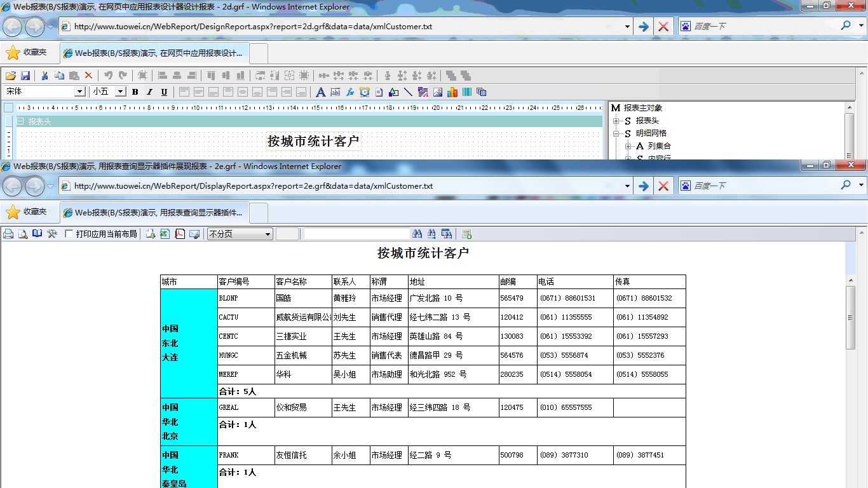This screenshot has height=488, width=868.
Task: Select the DisplayReport browser tab
Action: coord(154,212)
